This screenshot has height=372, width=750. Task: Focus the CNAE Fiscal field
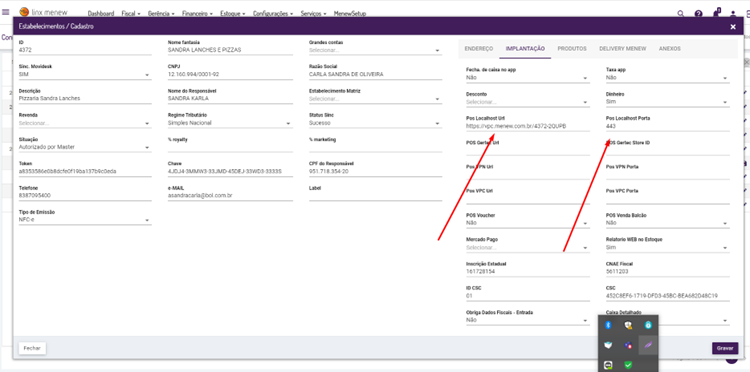(x=668, y=272)
